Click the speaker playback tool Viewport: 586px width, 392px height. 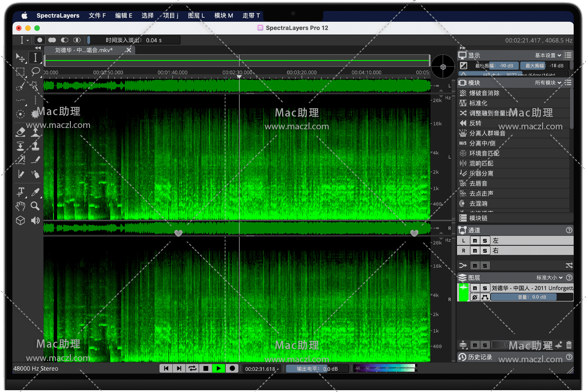tap(36, 221)
